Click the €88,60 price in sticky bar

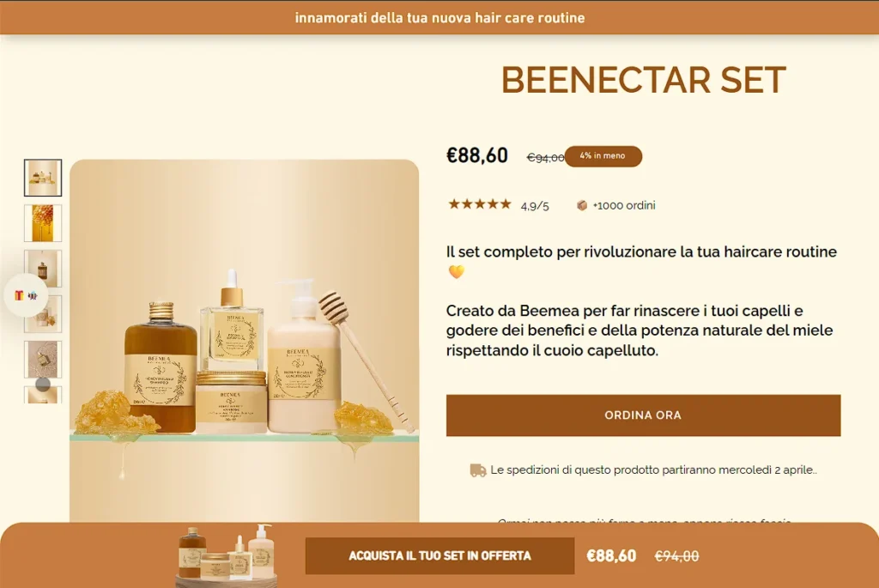(611, 555)
